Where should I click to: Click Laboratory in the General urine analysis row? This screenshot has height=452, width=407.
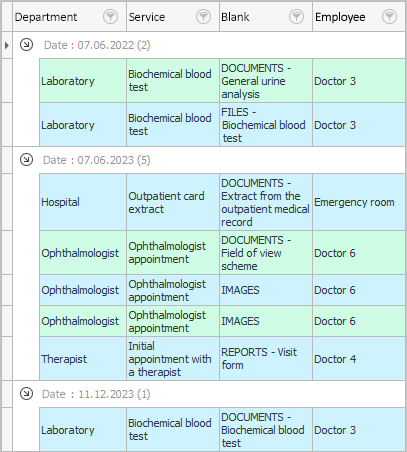pos(83,81)
